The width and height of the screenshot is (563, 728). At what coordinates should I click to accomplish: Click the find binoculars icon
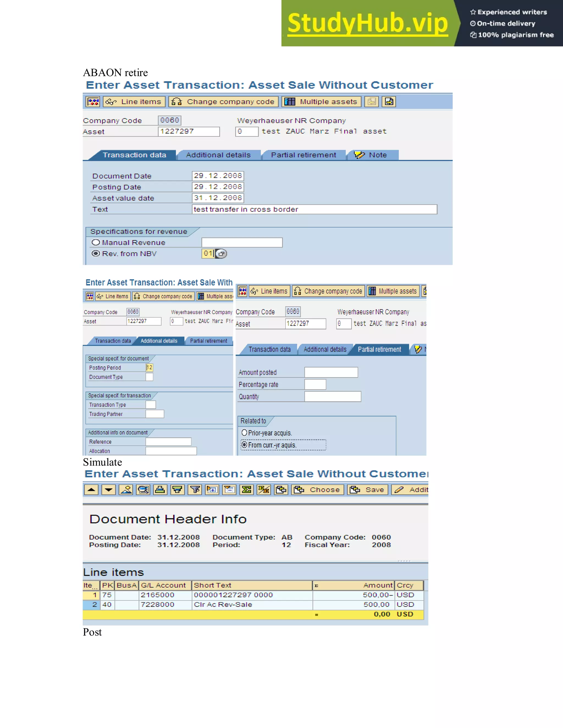pyautogui.click(x=143, y=490)
